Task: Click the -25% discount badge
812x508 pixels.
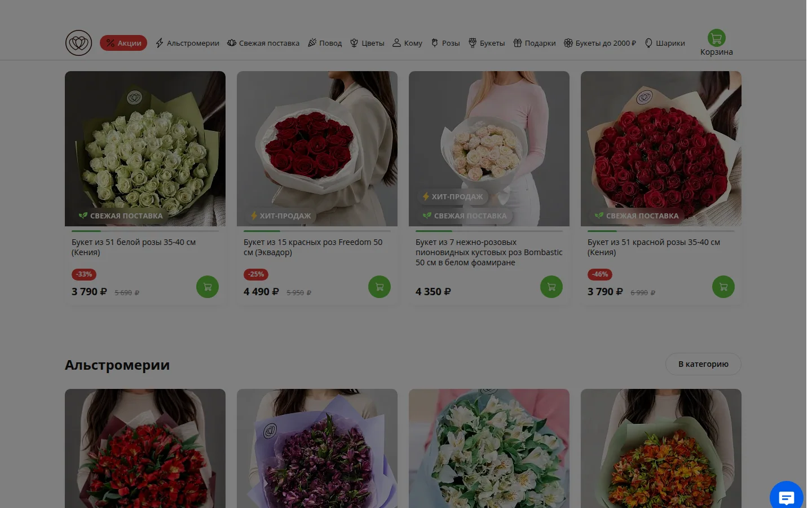Action: [256, 274]
